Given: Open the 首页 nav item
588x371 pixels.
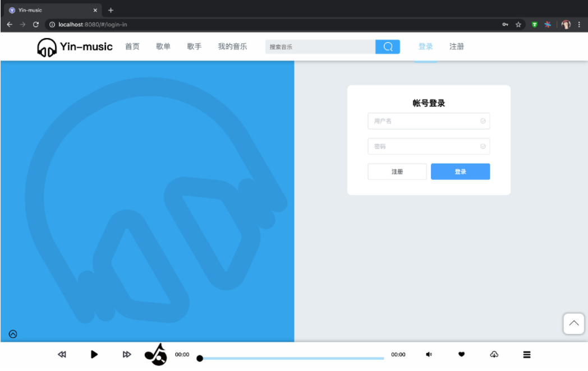Looking at the screenshot, I should 132,47.
